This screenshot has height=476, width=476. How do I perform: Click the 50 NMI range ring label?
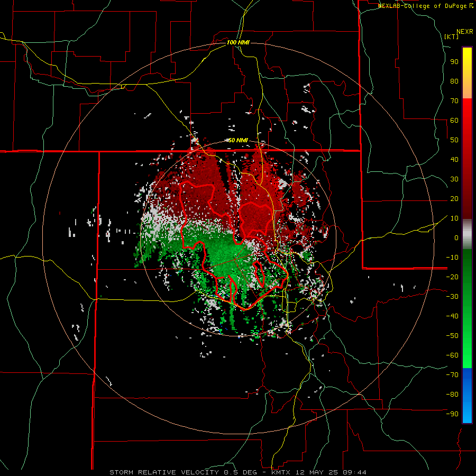point(238,140)
